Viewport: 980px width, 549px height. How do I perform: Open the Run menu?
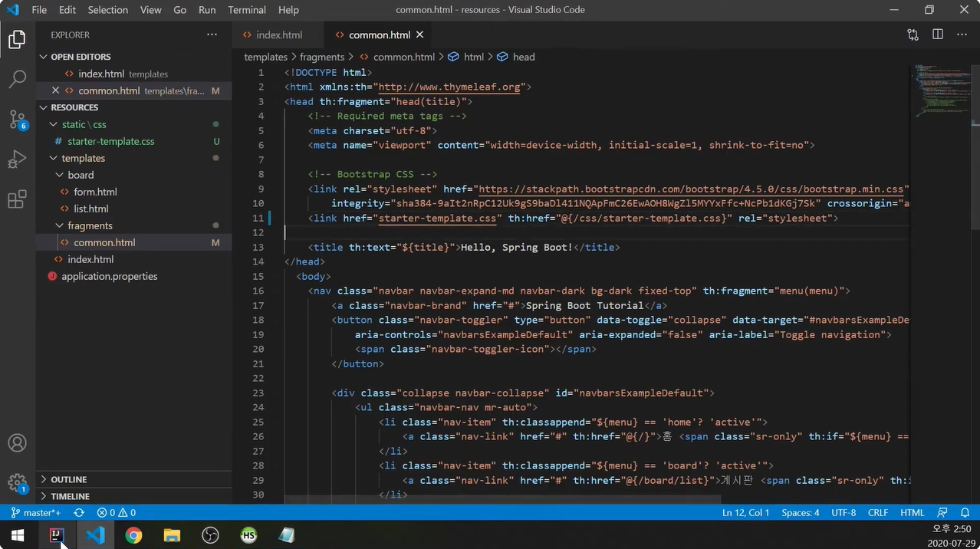[x=207, y=10]
